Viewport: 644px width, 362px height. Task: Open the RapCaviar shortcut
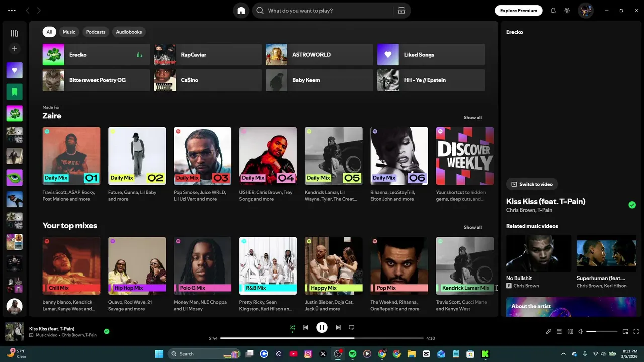click(208, 55)
